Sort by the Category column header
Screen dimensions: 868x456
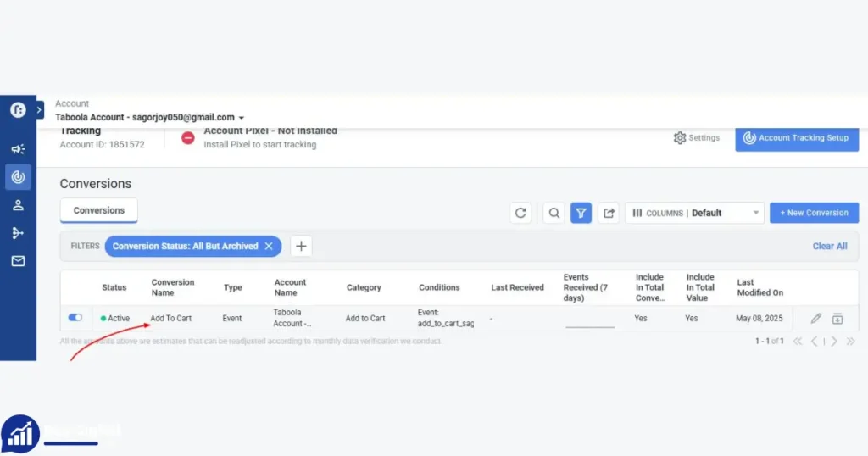point(364,287)
